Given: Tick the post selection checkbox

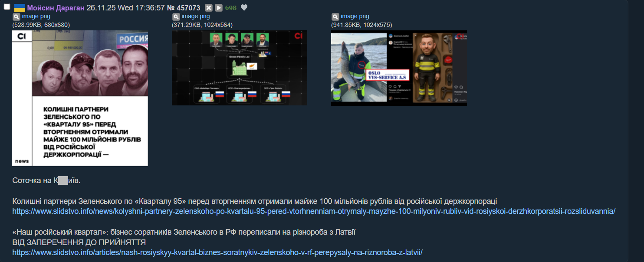Looking at the screenshot, I should tap(7, 7).
